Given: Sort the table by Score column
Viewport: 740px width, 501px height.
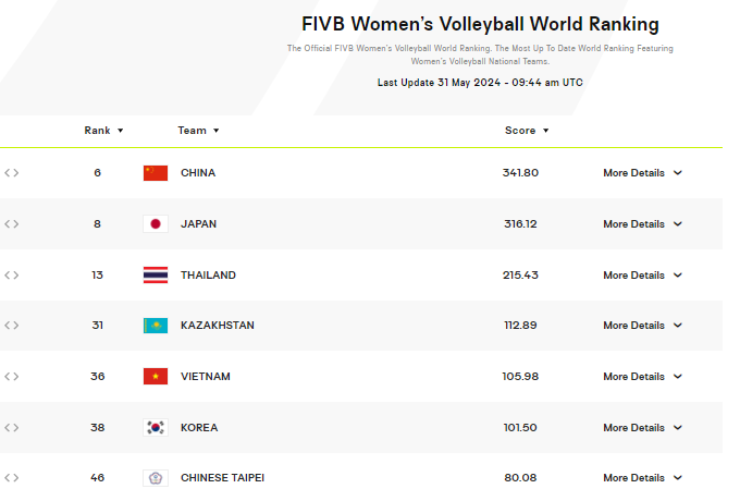Looking at the screenshot, I should pyautogui.click(x=526, y=130).
